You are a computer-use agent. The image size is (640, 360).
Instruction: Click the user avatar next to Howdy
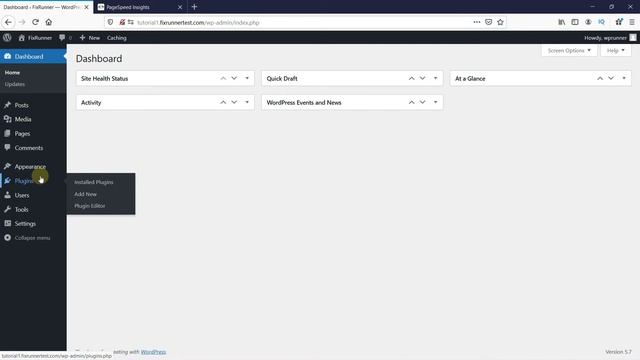(x=633, y=38)
